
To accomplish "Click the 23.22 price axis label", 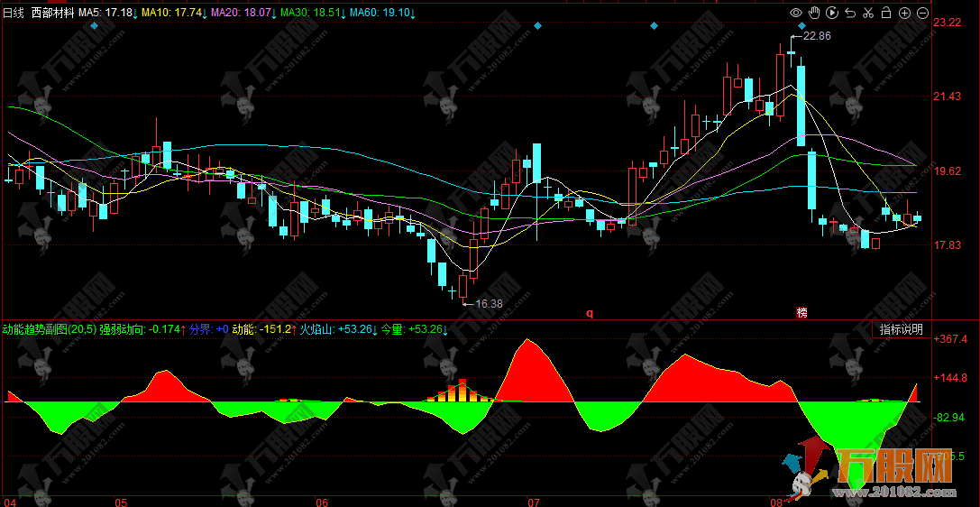I will pyautogui.click(x=947, y=23).
